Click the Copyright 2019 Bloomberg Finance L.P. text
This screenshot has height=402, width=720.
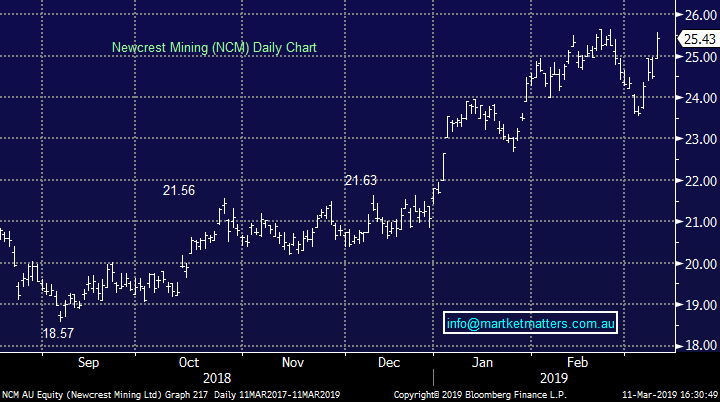click(x=480, y=395)
